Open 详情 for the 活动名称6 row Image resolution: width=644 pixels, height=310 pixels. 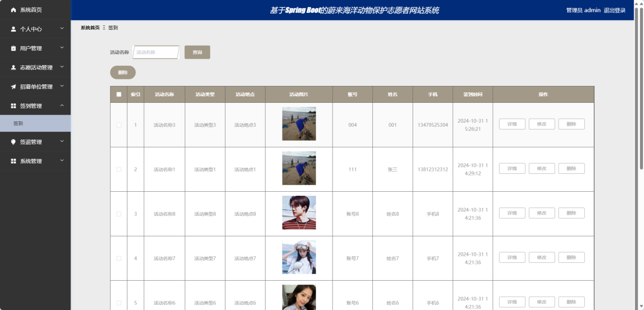click(x=512, y=302)
